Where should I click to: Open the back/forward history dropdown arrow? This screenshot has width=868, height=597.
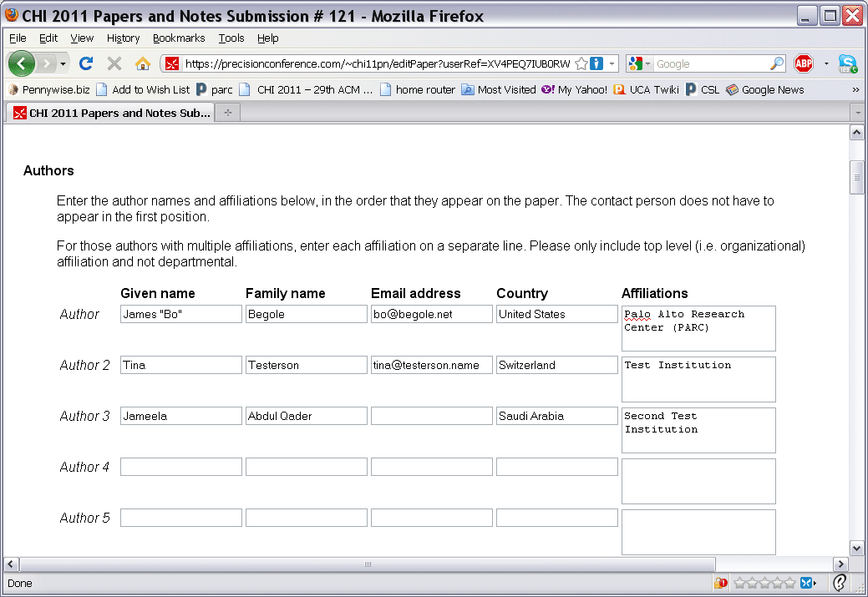click(63, 64)
